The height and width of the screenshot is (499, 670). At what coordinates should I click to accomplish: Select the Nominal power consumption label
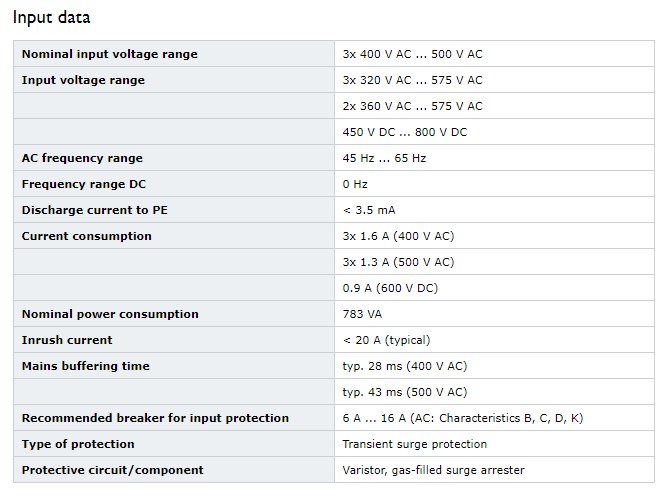tap(110, 314)
